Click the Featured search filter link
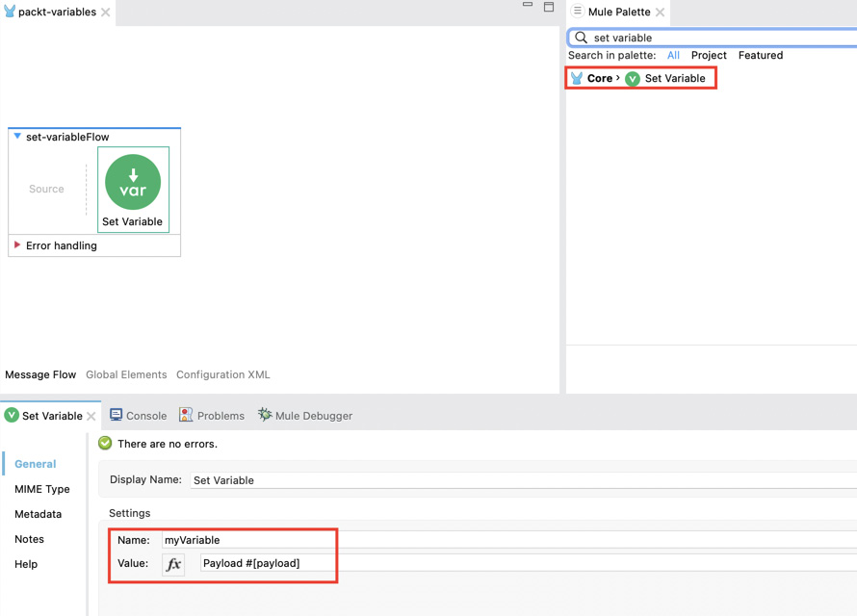The height and width of the screenshot is (616, 857). [760, 55]
